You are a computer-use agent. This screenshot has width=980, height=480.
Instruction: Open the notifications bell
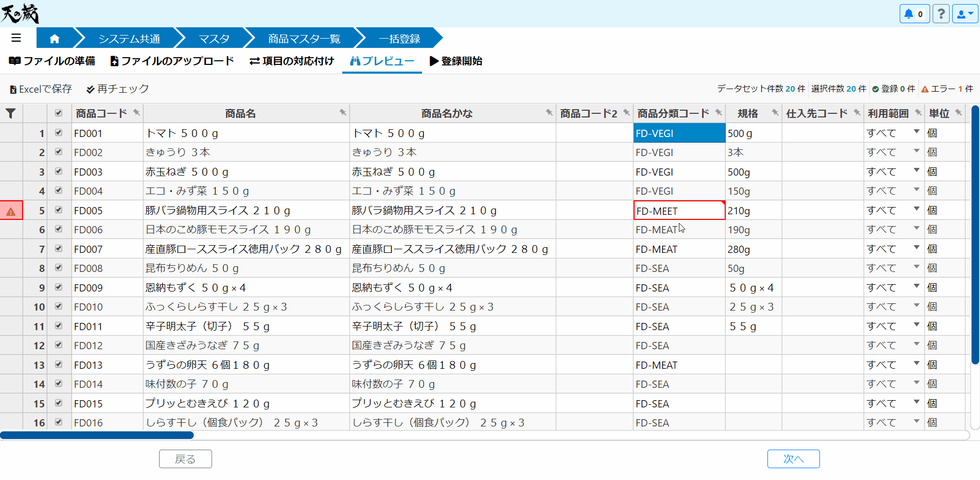click(x=914, y=14)
